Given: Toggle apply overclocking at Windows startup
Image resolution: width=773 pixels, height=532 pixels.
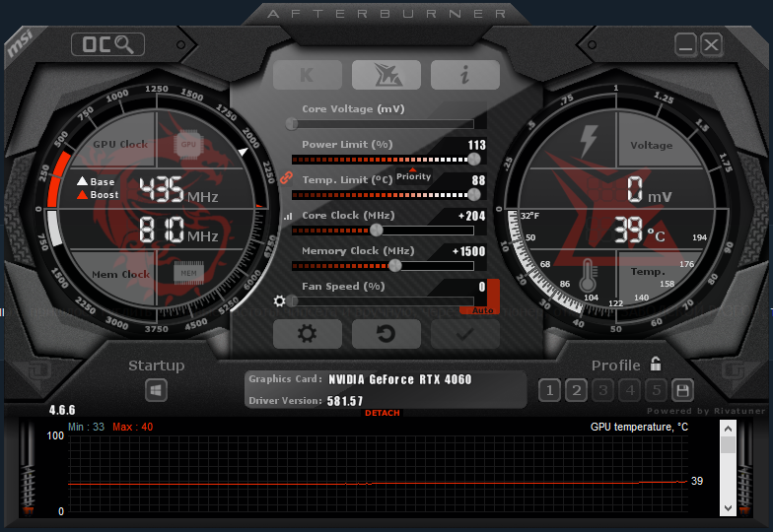Looking at the screenshot, I should [x=156, y=390].
